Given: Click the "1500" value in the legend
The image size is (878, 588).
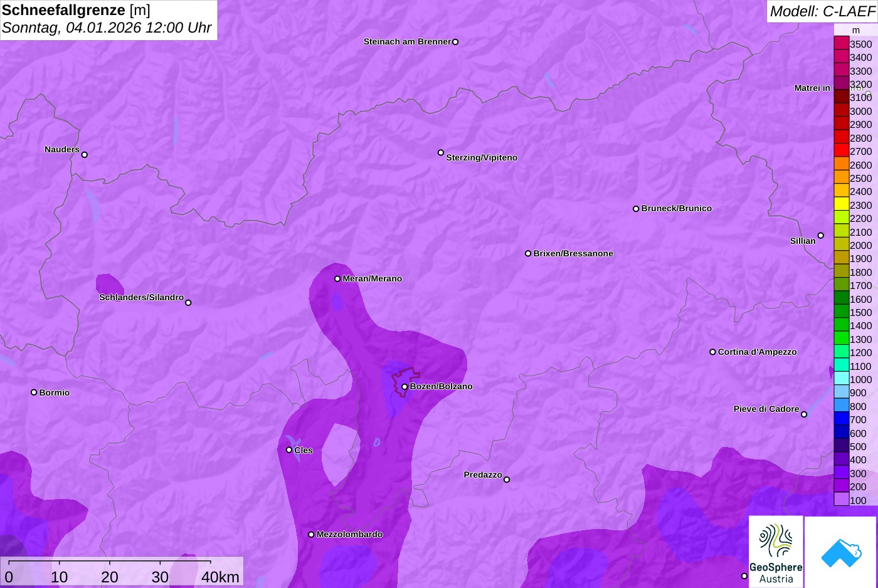Looking at the screenshot, I should (x=861, y=313).
